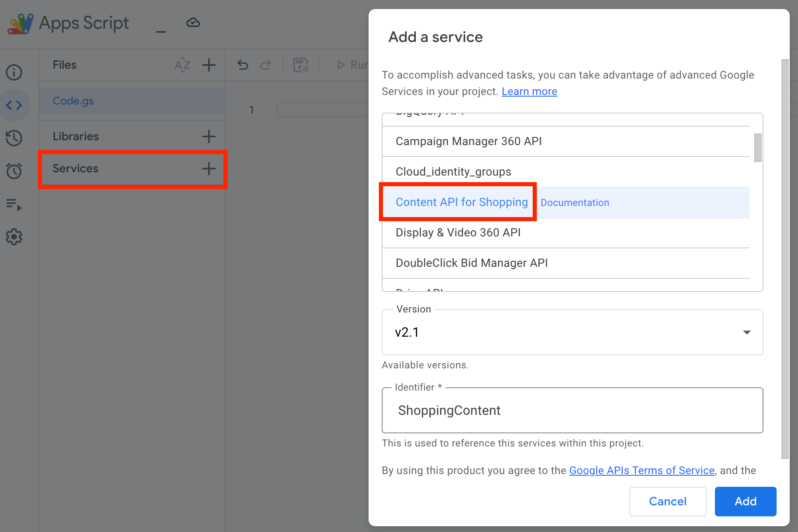Open the Executions list icon
The width and height of the screenshot is (798, 532).
[x=14, y=204]
